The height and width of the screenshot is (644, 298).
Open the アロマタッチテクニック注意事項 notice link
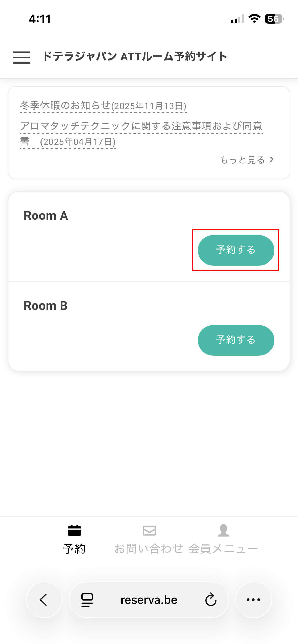click(x=141, y=126)
